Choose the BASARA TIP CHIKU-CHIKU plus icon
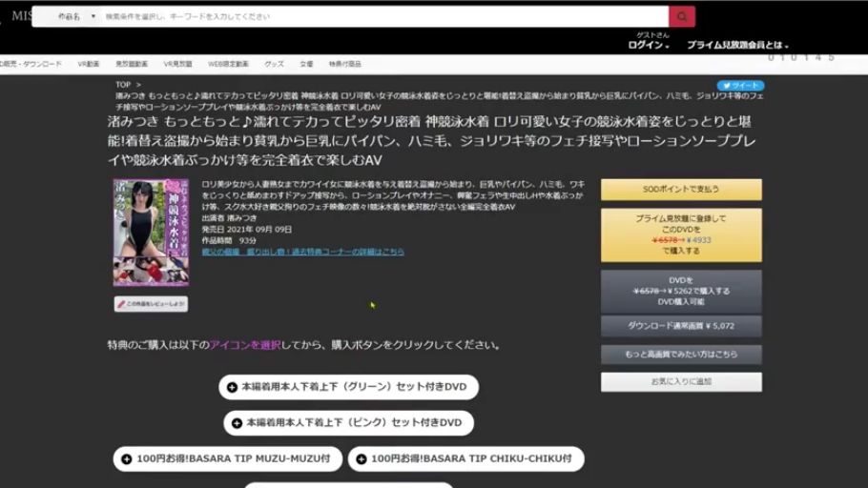Viewport: 868px width, 488px height. (362, 458)
